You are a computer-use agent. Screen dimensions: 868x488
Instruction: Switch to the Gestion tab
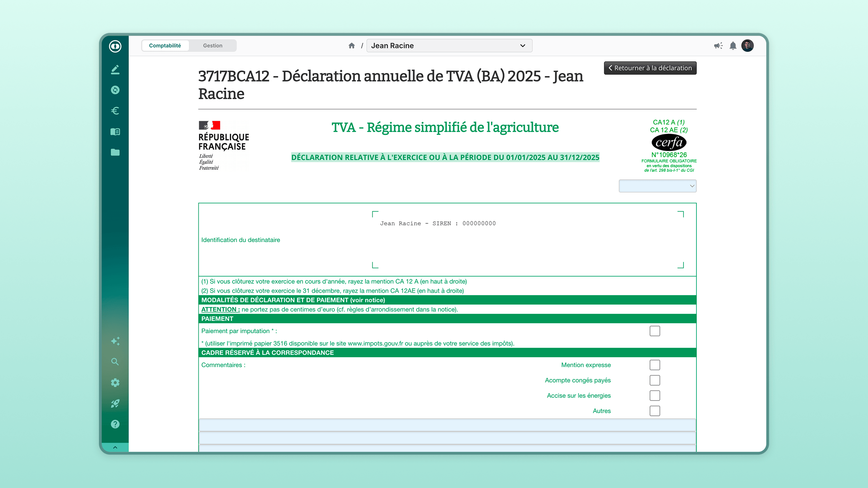[x=213, y=45]
